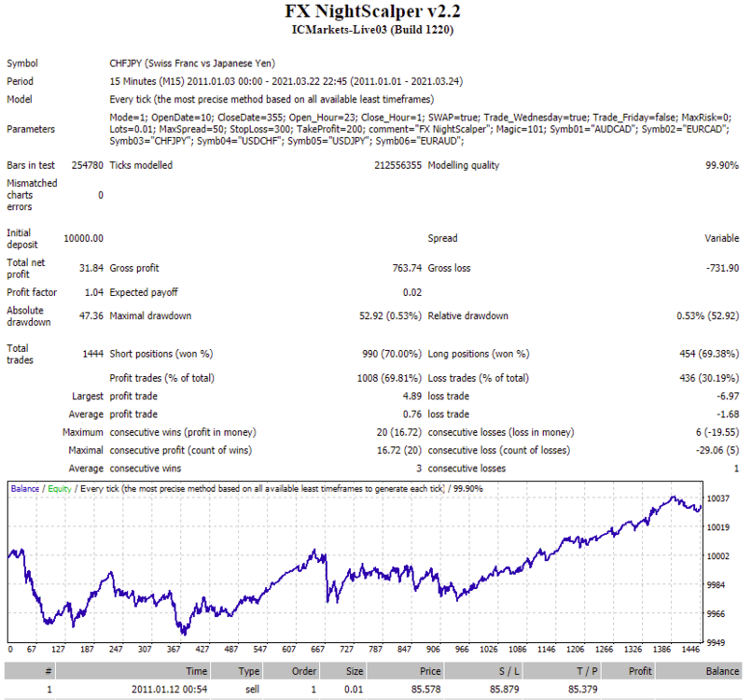
Task: Click Modelling quality value 99.90%
Action: pyautogui.click(x=722, y=165)
